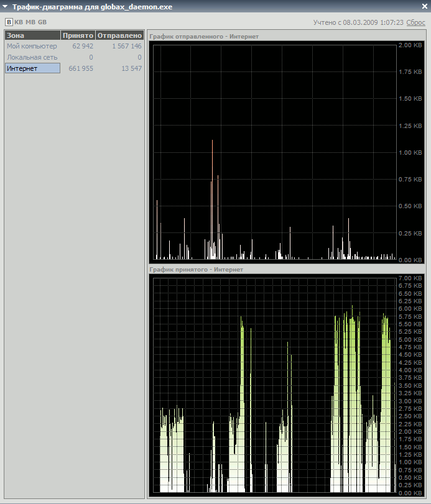Sort by the Зона column header

32,35
